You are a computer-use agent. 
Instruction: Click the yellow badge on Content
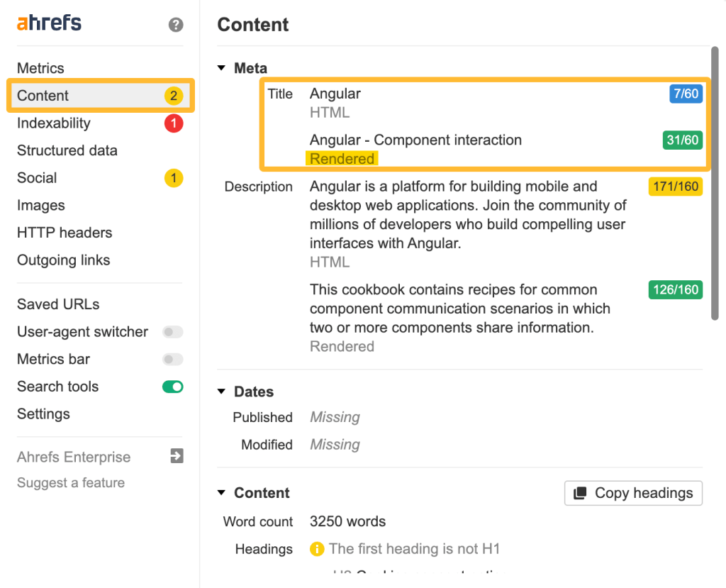174,96
